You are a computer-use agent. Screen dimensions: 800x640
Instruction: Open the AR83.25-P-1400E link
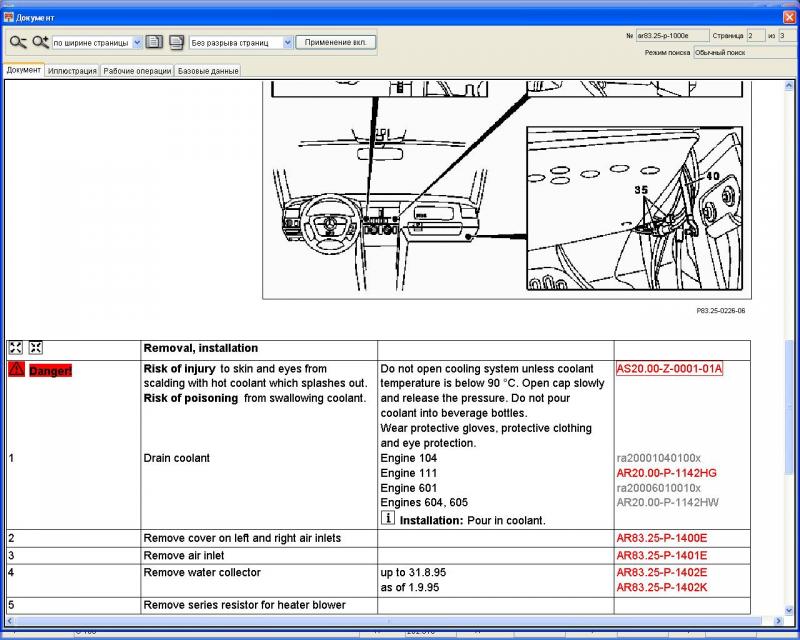(x=662, y=538)
